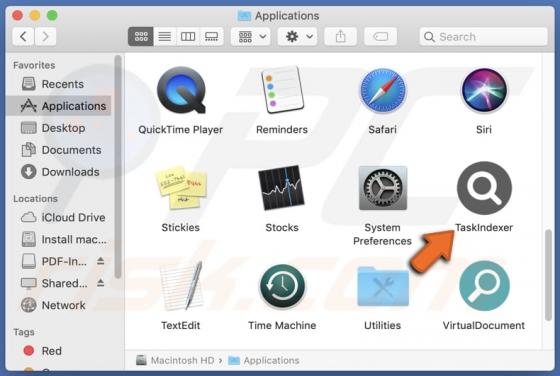Open Desktop in the sidebar

click(x=59, y=128)
